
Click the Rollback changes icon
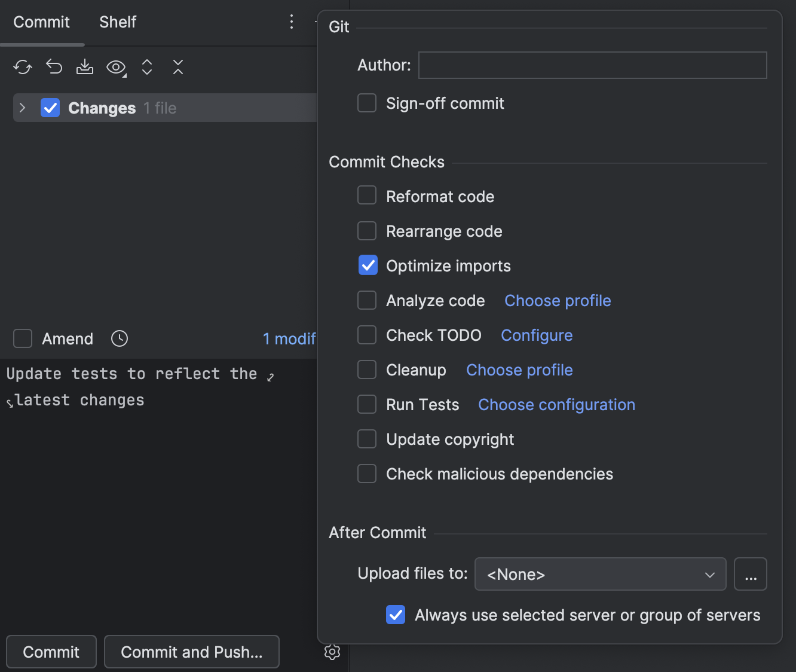click(54, 67)
